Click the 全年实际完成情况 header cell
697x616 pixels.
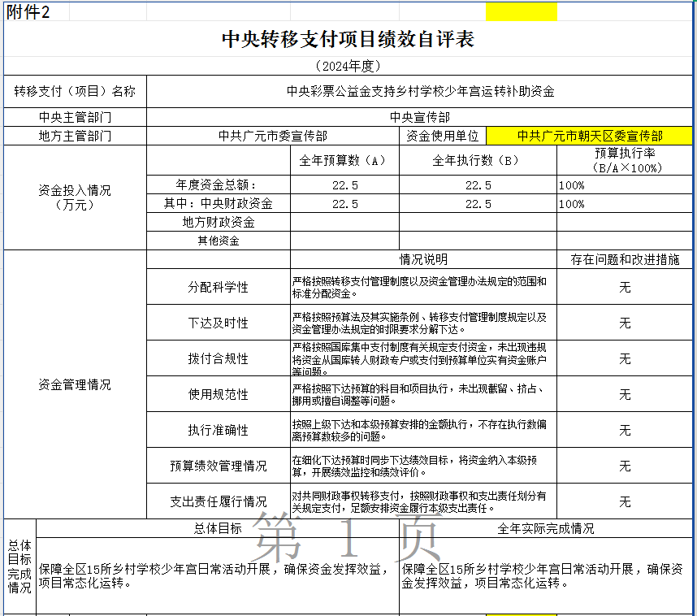545,528
